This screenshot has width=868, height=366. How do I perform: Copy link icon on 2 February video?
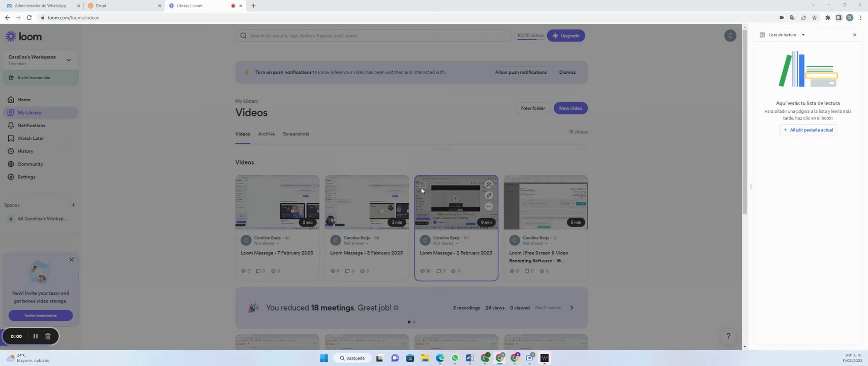[489, 195]
